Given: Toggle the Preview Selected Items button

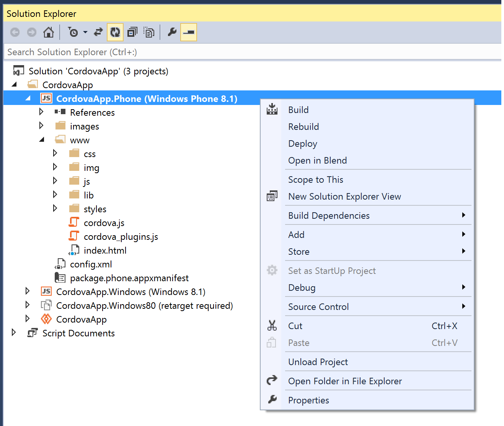Looking at the screenshot, I should [189, 32].
